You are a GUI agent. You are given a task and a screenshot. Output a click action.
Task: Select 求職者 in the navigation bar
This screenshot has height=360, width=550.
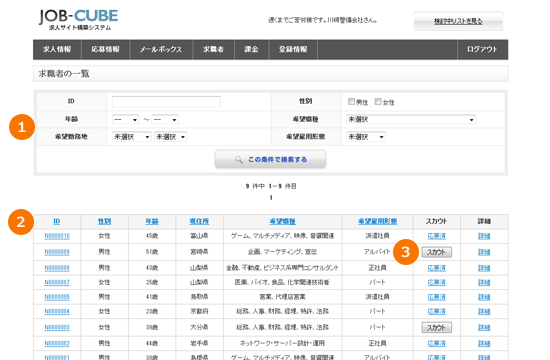click(x=213, y=49)
